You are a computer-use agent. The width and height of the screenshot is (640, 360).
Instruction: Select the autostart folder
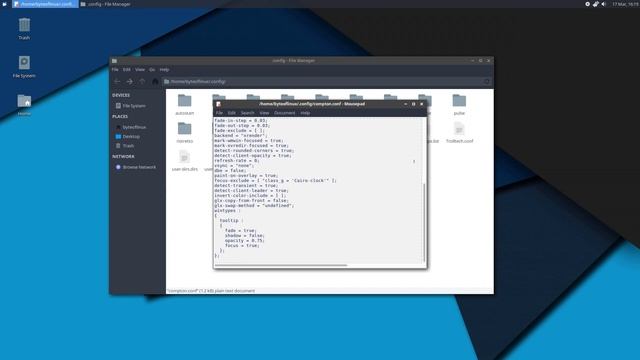(184, 104)
